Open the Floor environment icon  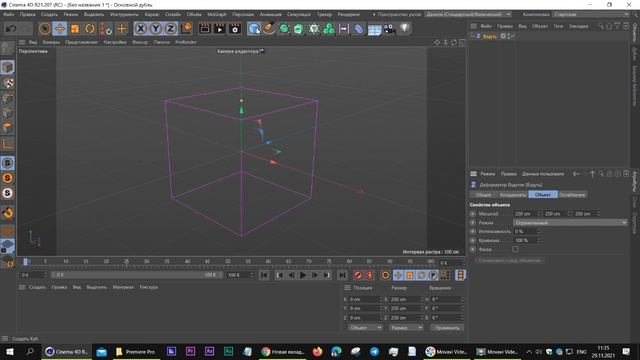(374, 29)
